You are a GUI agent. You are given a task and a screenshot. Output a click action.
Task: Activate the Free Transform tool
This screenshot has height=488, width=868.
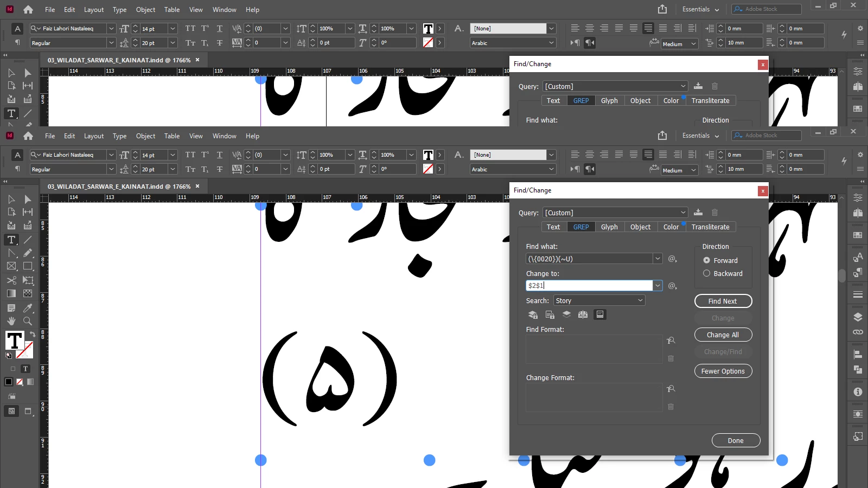(28, 280)
